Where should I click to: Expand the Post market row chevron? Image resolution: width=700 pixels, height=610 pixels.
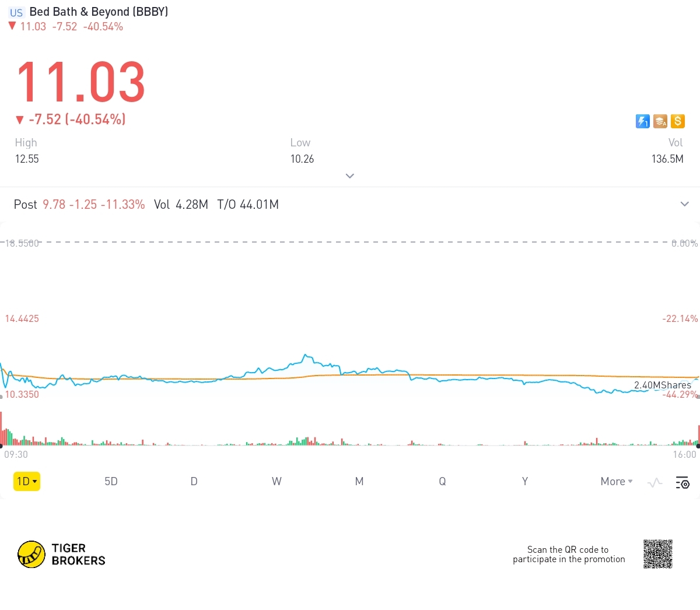pos(684,204)
